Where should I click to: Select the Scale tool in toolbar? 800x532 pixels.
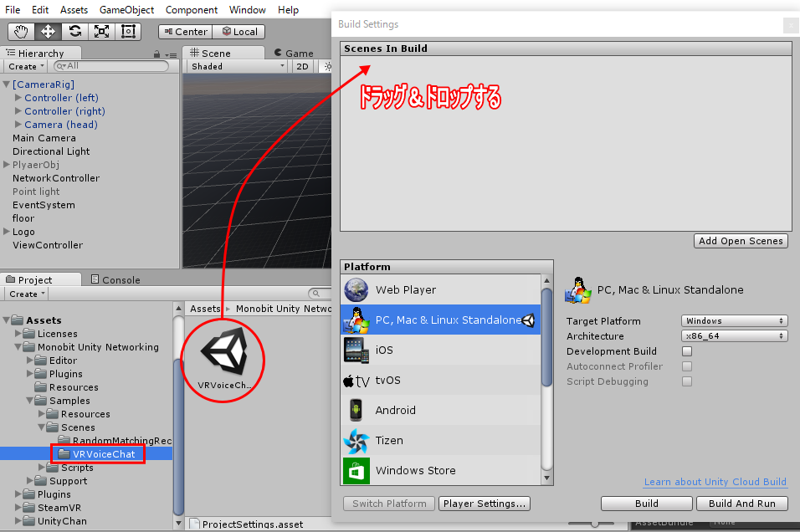[x=101, y=32]
